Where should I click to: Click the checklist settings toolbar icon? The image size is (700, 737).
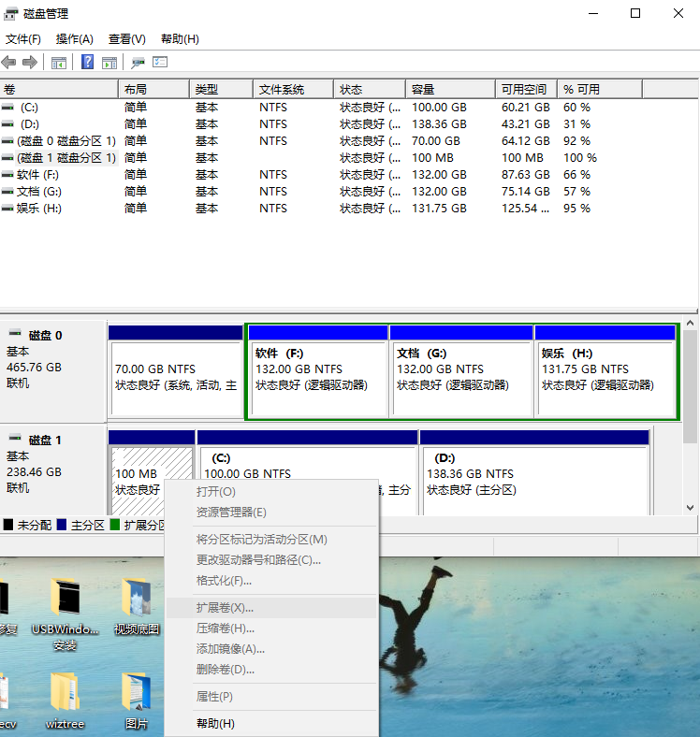click(160, 63)
